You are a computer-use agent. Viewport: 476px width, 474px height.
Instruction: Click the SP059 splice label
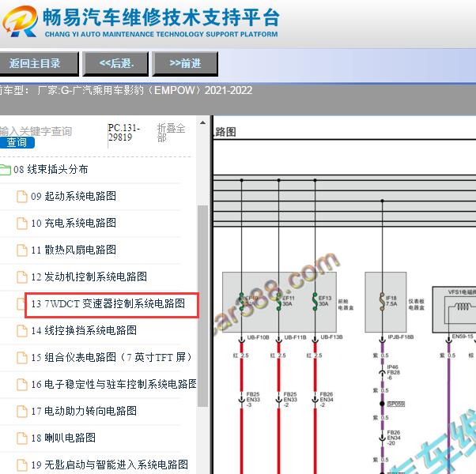pyautogui.click(x=396, y=404)
